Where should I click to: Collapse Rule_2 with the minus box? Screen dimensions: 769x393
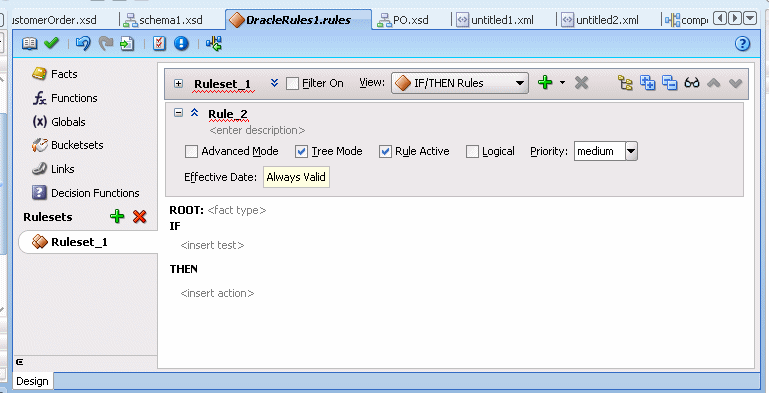click(179, 112)
